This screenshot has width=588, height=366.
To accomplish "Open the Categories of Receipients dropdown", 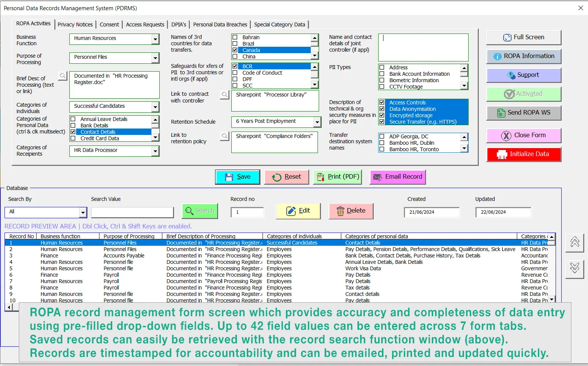I will coord(155,151).
